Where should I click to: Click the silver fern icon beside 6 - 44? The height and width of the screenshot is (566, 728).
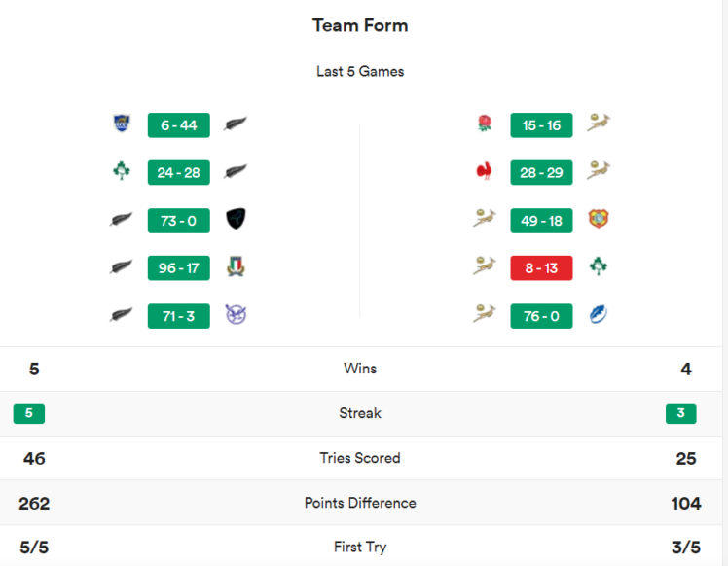(235, 124)
